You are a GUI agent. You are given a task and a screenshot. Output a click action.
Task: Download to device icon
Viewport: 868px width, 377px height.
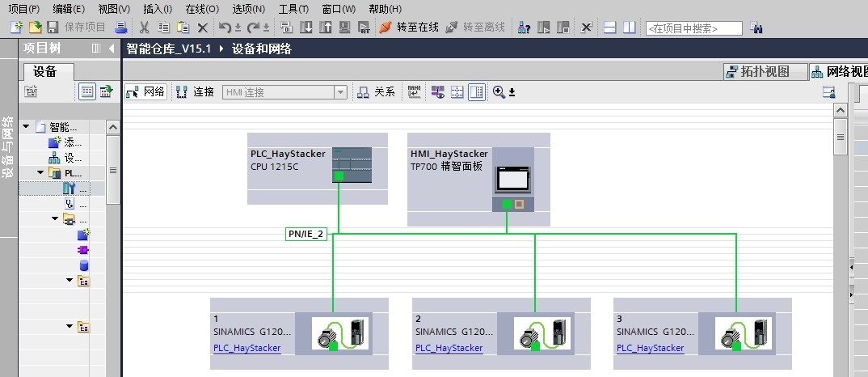coord(305,28)
